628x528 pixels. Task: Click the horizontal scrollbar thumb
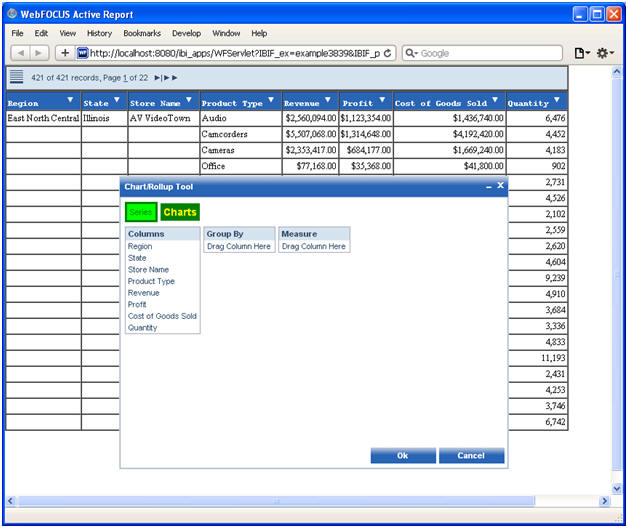pos(276,501)
